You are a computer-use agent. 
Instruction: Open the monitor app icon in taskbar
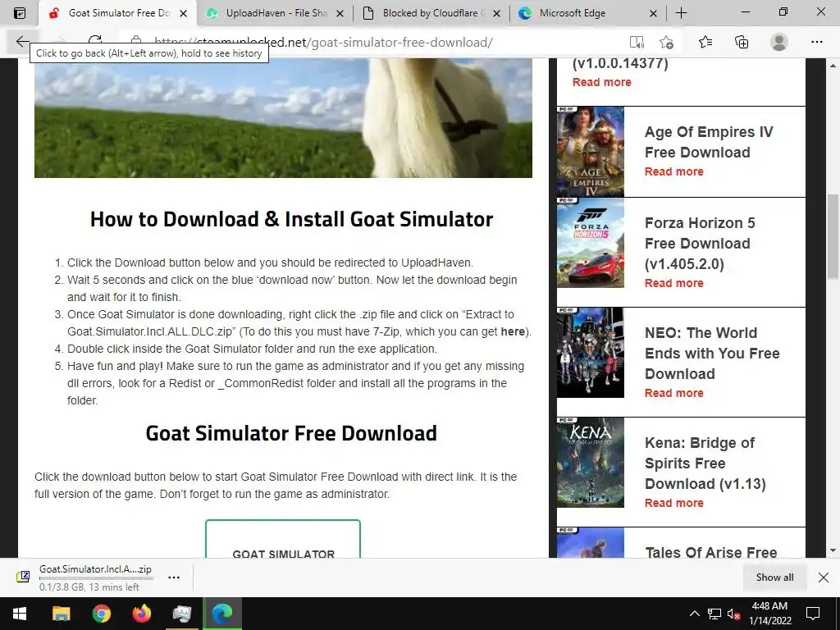(182, 614)
